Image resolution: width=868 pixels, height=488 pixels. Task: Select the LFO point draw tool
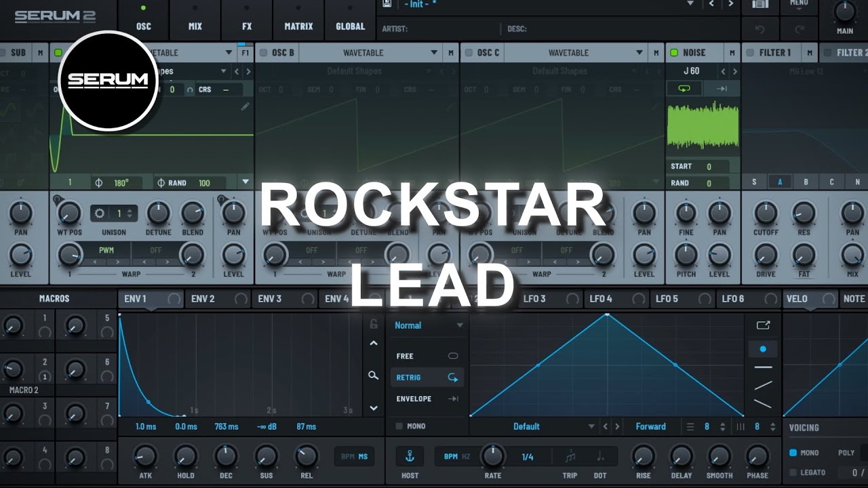[763, 349]
